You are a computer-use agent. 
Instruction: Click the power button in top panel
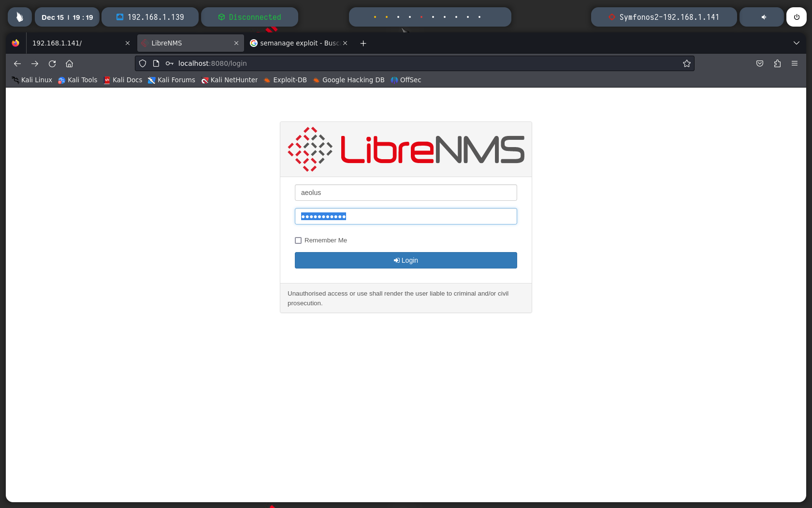pos(797,17)
